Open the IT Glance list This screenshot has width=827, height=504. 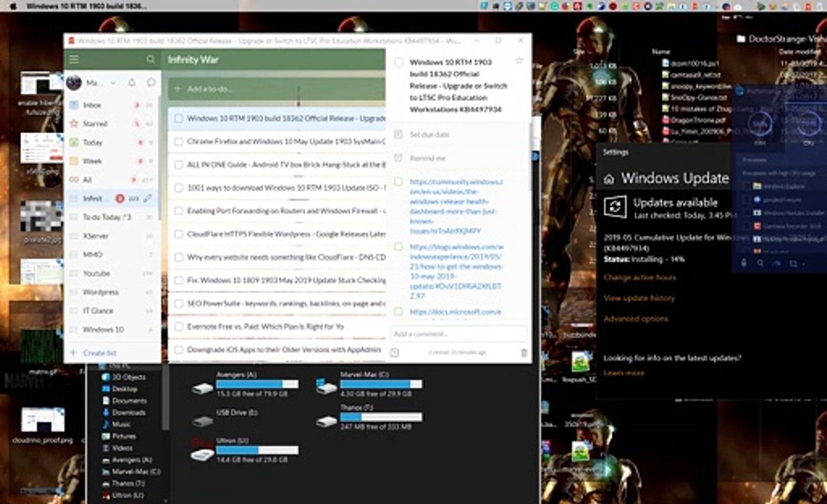(x=112, y=311)
